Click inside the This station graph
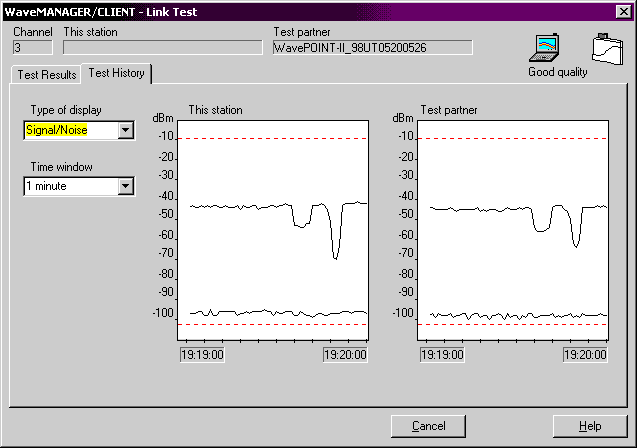The width and height of the screenshot is (637, 448). point(272,230)
